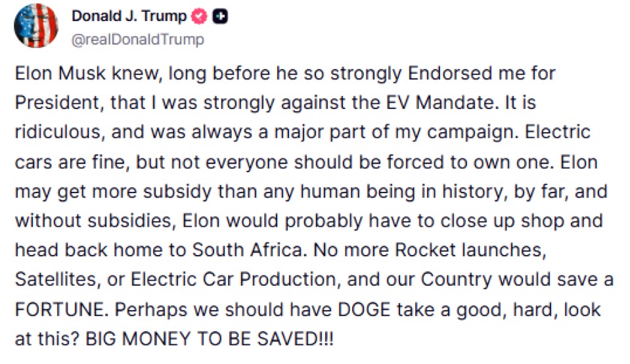Click the phrase "EV Mandate" in post
The height and width of the screenshot is (364, 630).
439,102
